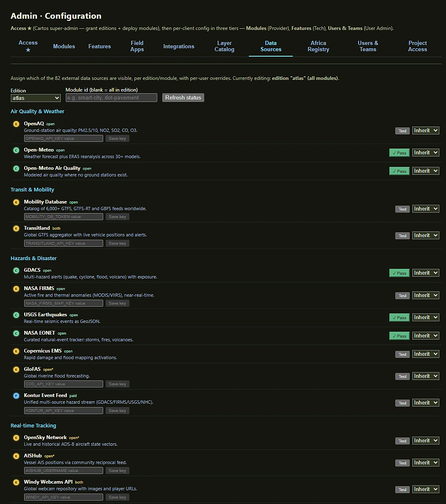Viewport: 446px width, 504px height.
Task: Open the Inherit dropdown for Open-Meteo
Action: click(426, 153)
